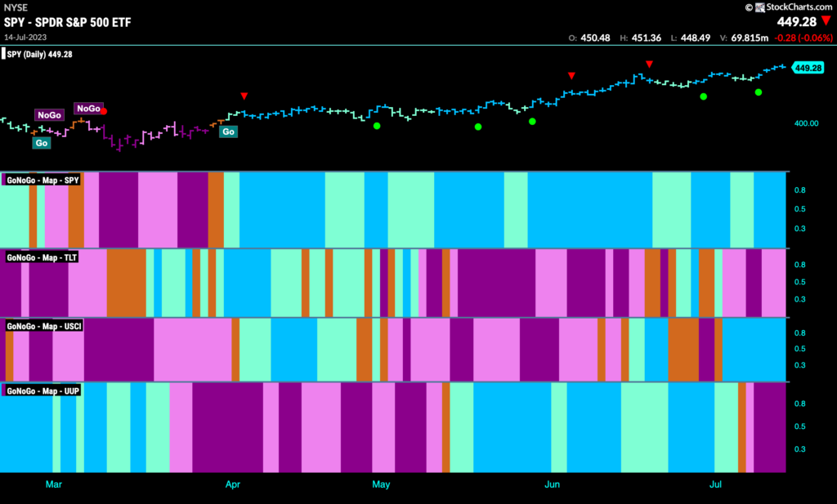Click the StockCharts.com logo icon
837x504 pixels.
pos(759,7)
